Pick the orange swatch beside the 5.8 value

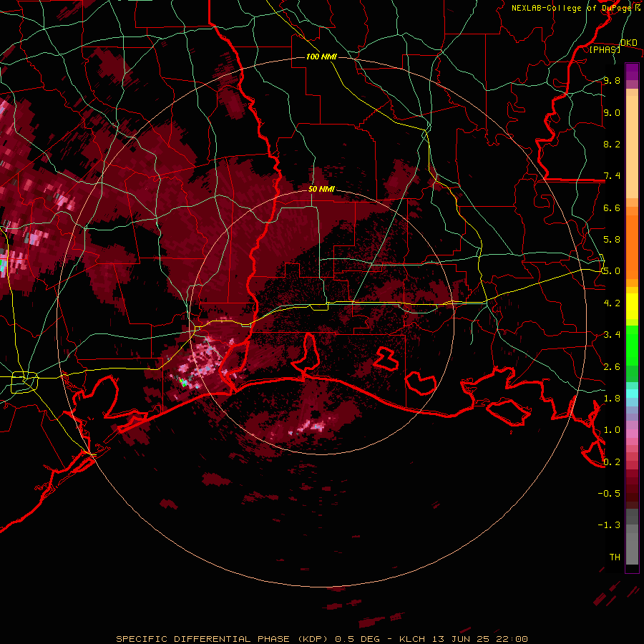(x=632, y=245)
